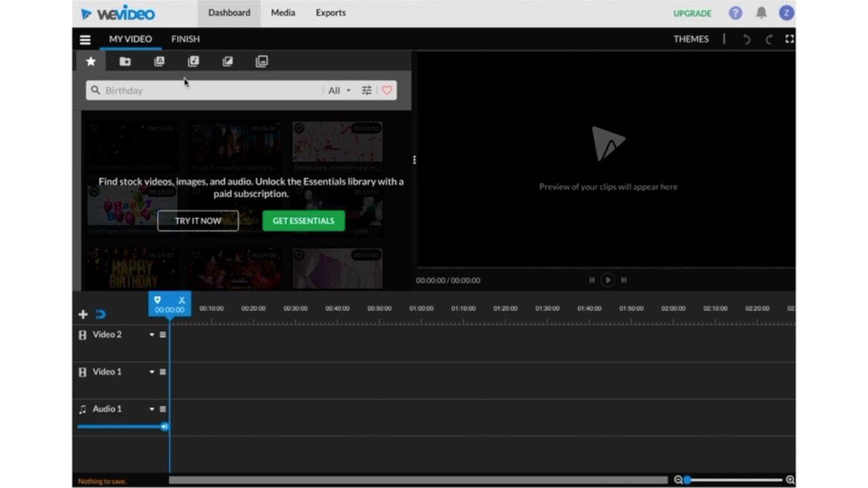Viewport: 868px width, 488px height.
Task: Click the Redo arrow
Action: click(768, 39)
